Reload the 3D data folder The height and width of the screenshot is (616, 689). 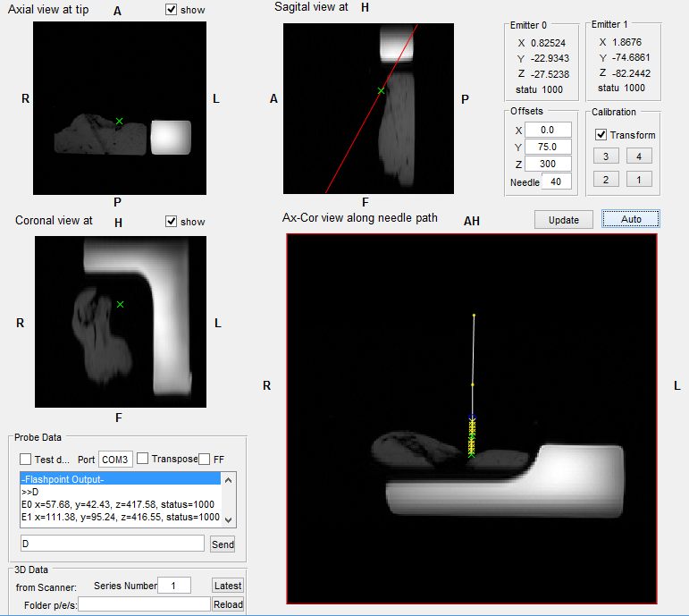coord(227,605)
